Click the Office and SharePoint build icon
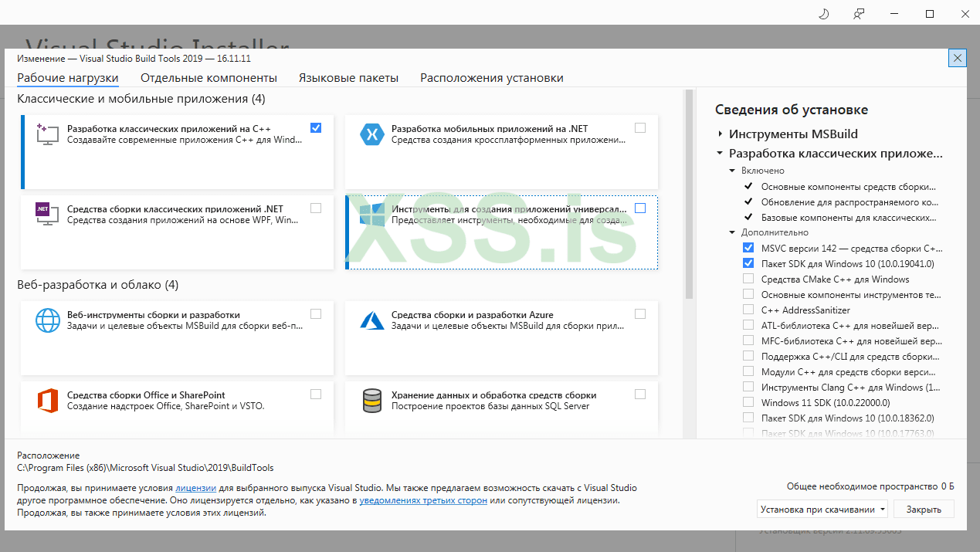The width and height of the screenshot is (980, 552). tap(48, 400)
